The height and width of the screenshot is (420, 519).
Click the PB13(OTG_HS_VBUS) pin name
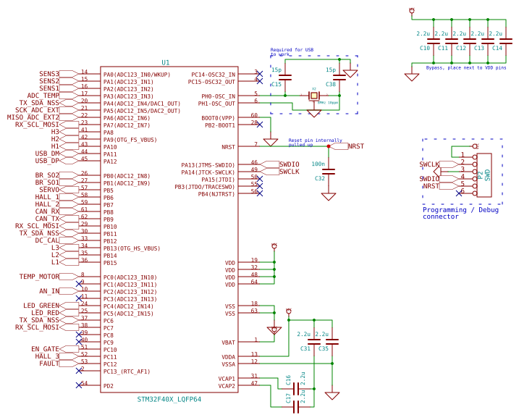pos(132,248)
